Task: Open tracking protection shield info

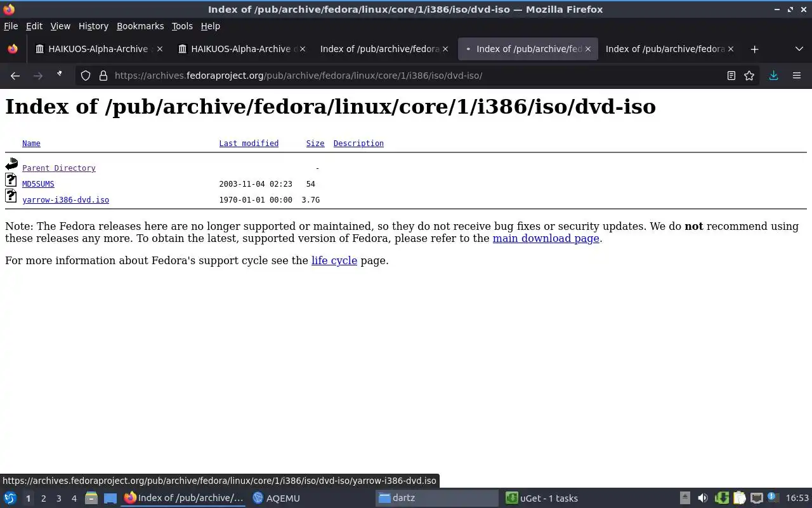Action: [x=86, y=76]
